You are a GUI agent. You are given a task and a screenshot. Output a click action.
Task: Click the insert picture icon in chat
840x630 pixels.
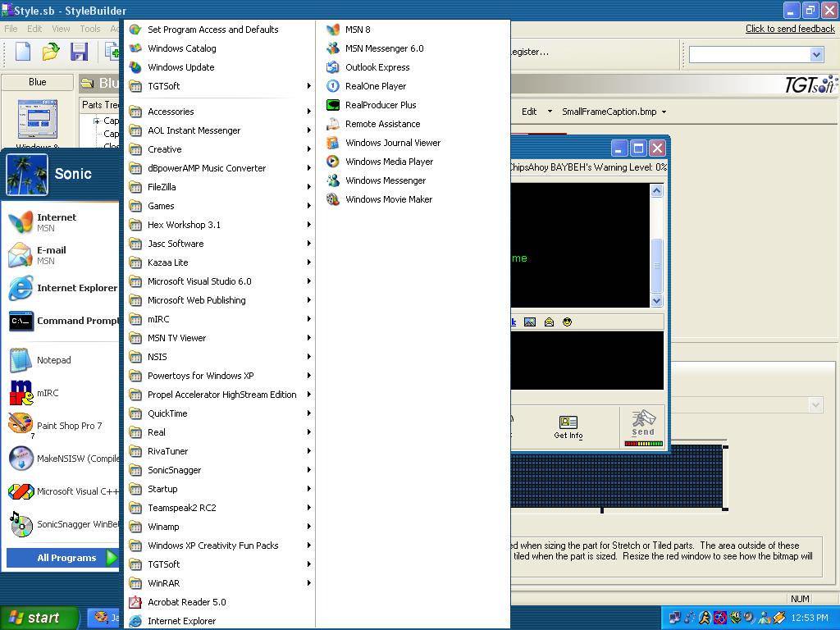530,322
